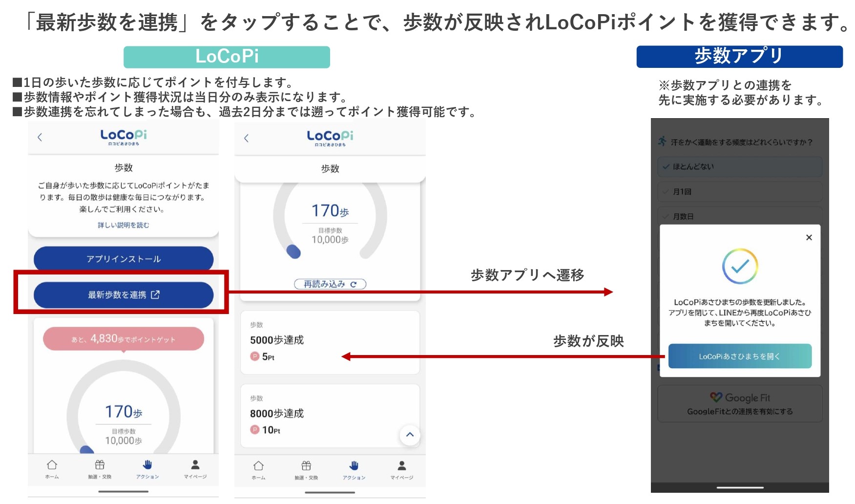Click the colorful checkmark circle icon

(x=740, y=266)
